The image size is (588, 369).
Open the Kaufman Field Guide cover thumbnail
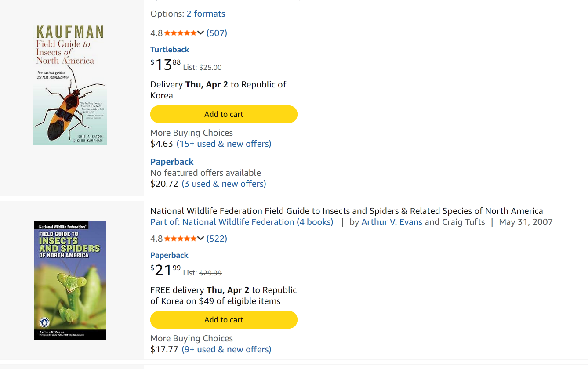[x=70, y=85]
